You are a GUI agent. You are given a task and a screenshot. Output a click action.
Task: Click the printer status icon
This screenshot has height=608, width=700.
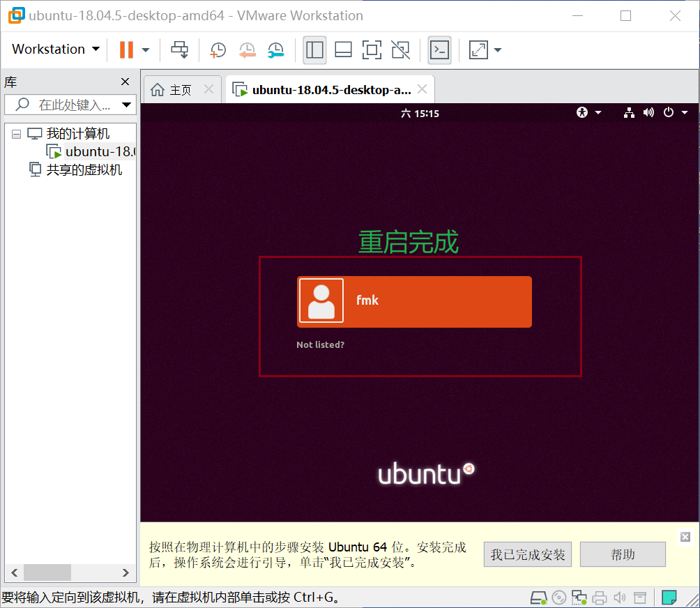pos(599,598)
